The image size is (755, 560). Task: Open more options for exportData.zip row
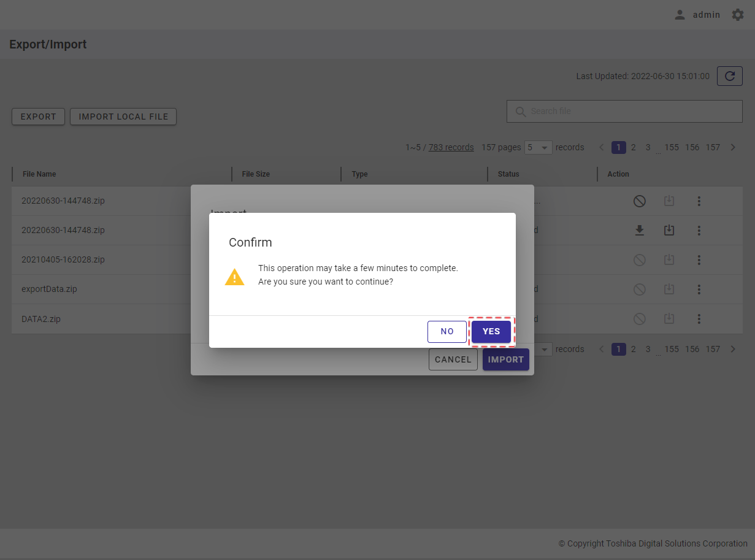point(699,290)
